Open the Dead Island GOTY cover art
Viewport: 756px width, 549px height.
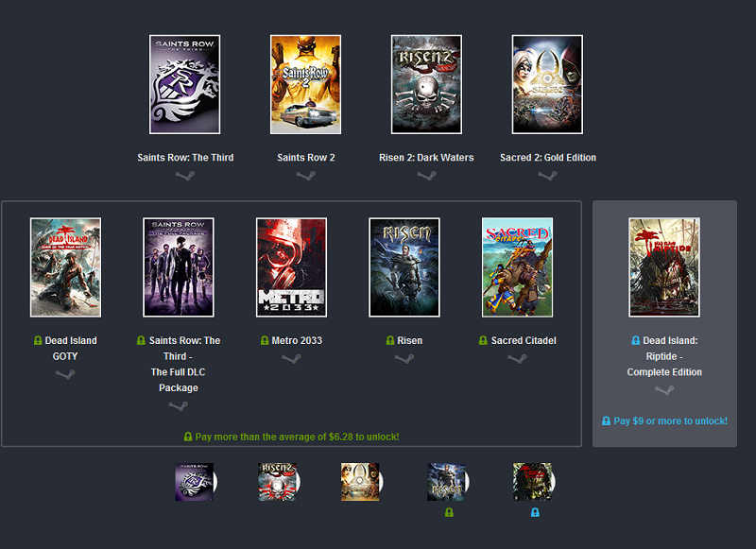click(65, 267)
